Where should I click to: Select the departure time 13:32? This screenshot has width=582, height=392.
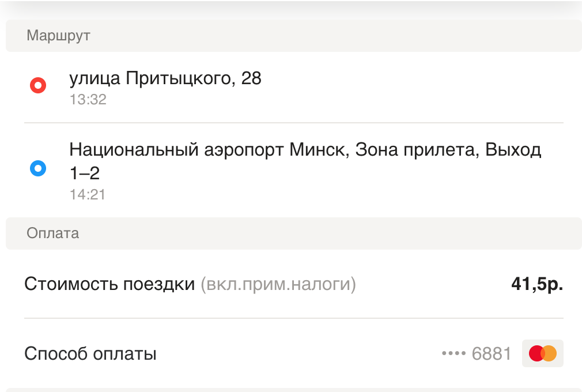[x=88, y=99]
